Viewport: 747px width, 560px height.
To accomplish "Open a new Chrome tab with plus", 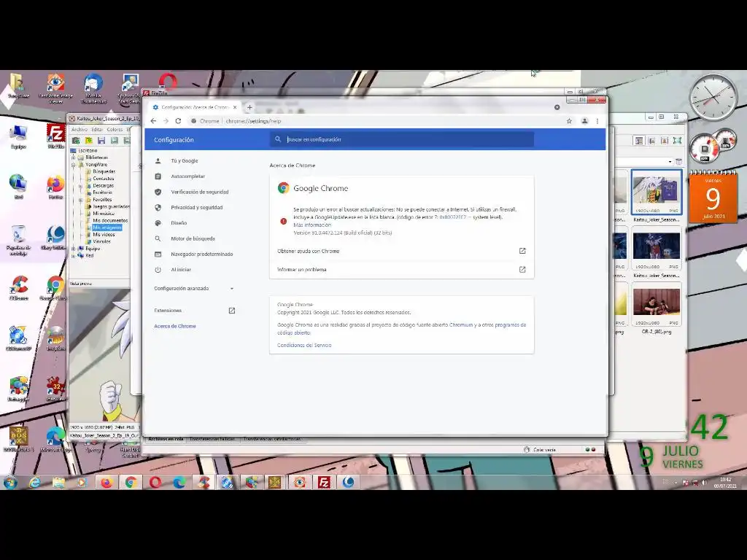I will tap(249, 107).
